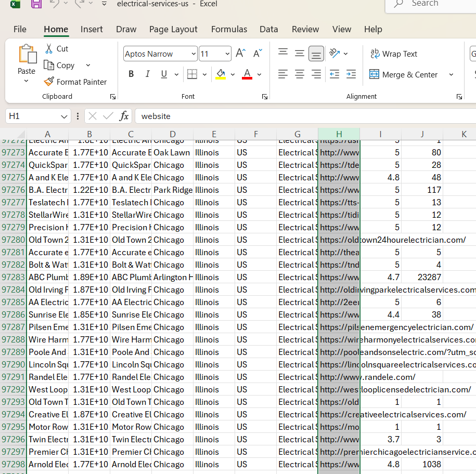This screenshot has height=474, width=476.
Task: Click the Paste clipboard icon
Action: (x=28, y=54)
